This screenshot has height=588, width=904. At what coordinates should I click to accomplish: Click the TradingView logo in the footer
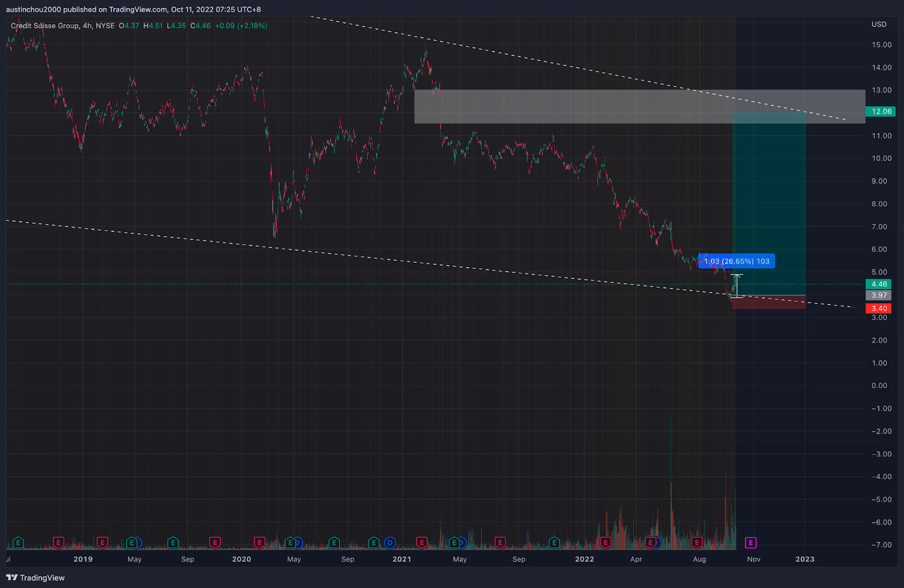coord(36,578)
